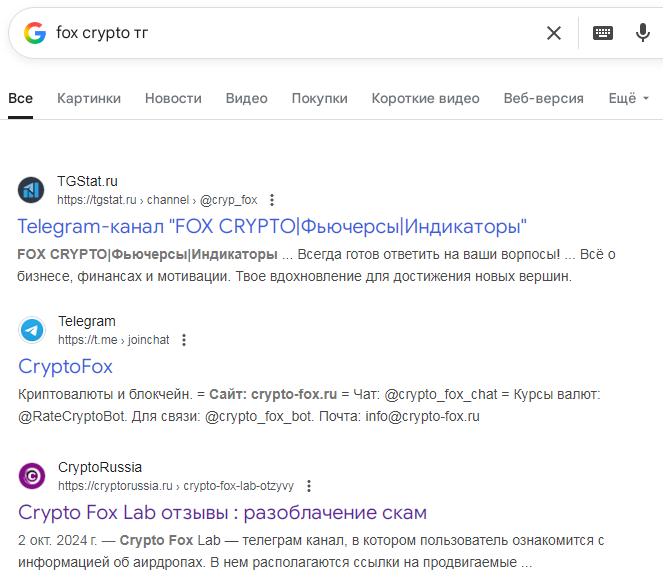Open the 'Короткие видео' tab
The image size is (663, 587).
tap(425, 99)
